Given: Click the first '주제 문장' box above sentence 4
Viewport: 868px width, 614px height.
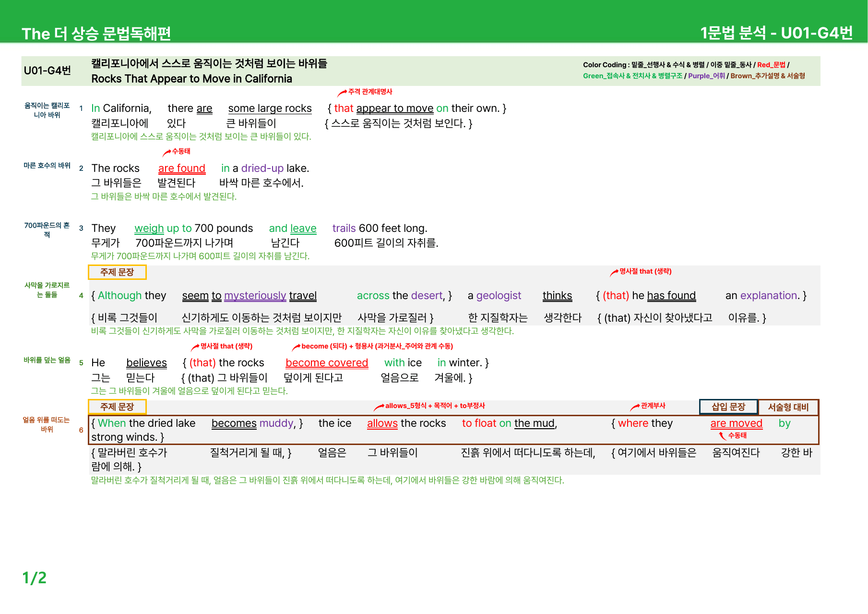Looking at the screenshot, I should click(x=117, y=272).
